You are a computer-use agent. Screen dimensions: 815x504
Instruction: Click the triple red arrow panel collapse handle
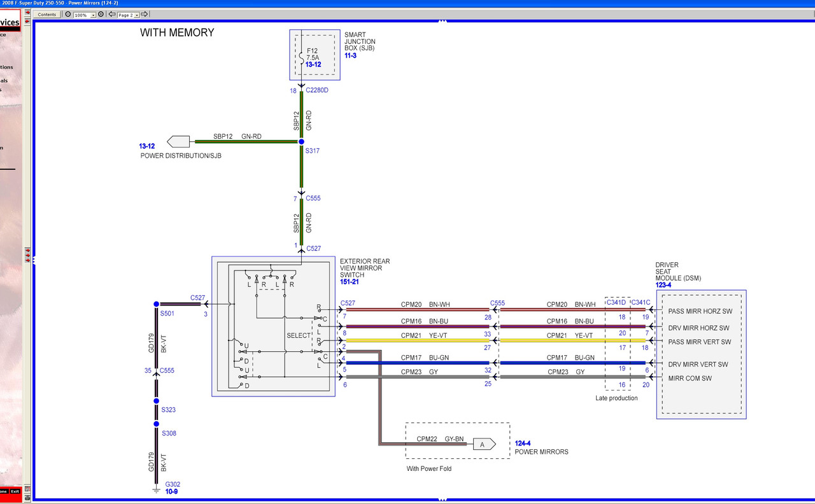coord(27,255)
